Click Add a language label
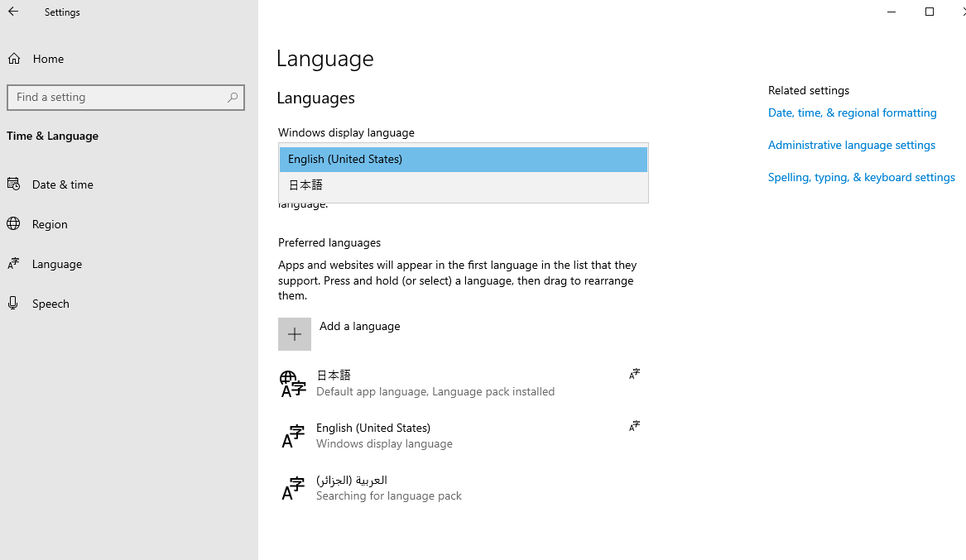966x560 pixels. [360, 326]
